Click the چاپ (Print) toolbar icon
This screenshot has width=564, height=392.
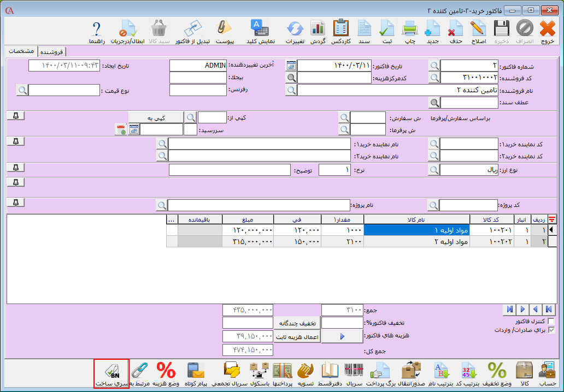point(410,31)
